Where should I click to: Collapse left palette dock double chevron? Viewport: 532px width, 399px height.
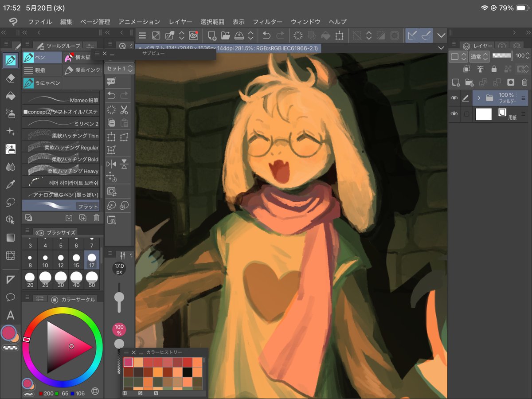pyautogui.click(x=4, y=32)
